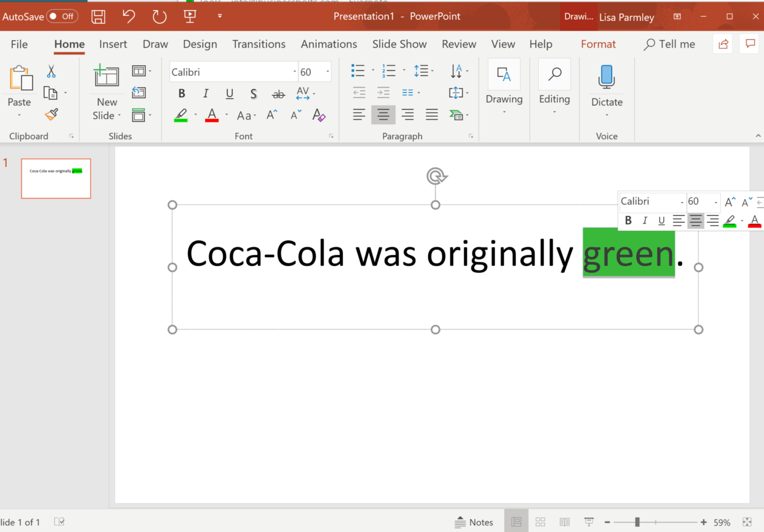Screen dimensions: 764x532
Task: Click the Save icon in title bar
Action: [x=98, y=16]
